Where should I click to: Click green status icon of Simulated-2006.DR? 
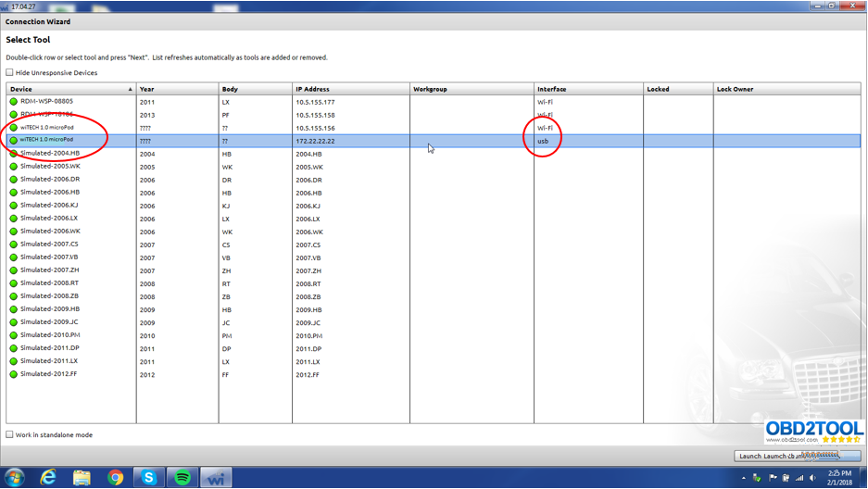click(x=13, y=180)
